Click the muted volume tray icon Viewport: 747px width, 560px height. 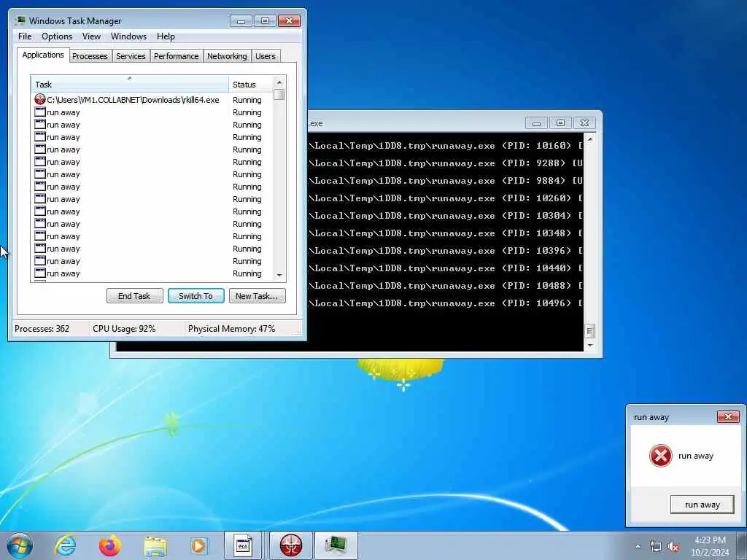click(x=673, y=546)
